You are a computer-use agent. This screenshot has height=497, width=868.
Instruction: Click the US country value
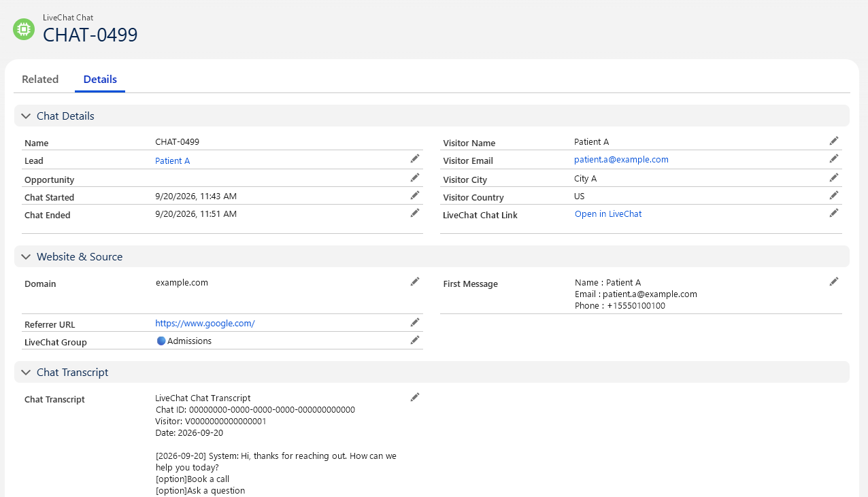click(x=580, y=196)
